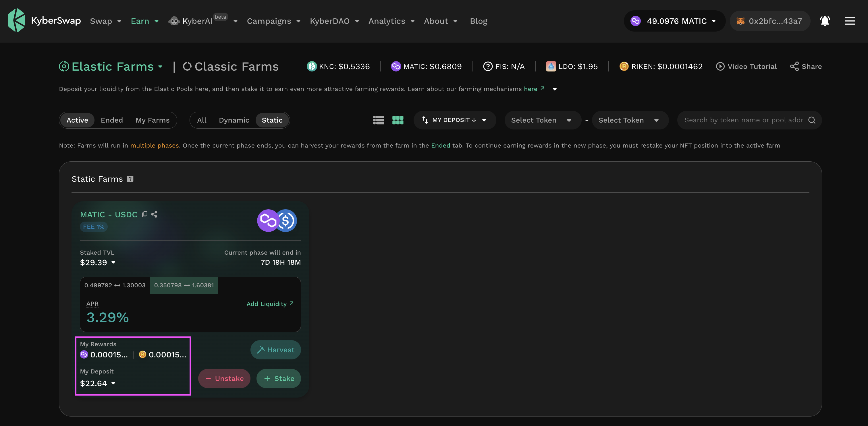Open the 'here' farming mechanisms link
868x426 pixels.
(x=534, y=89)
